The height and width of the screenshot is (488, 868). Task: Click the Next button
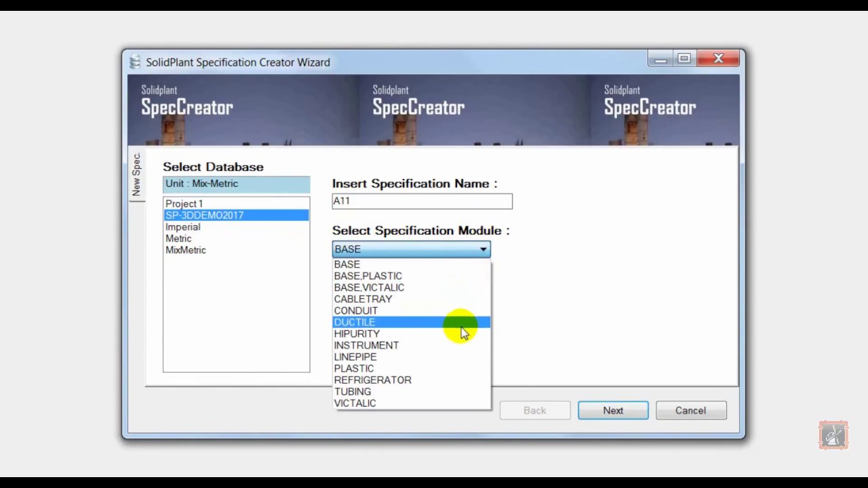613,410
